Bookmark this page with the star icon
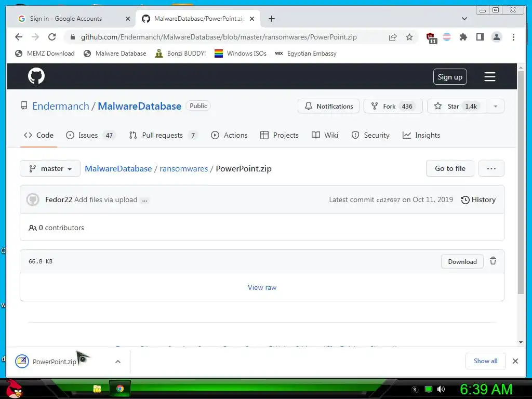 409,37
